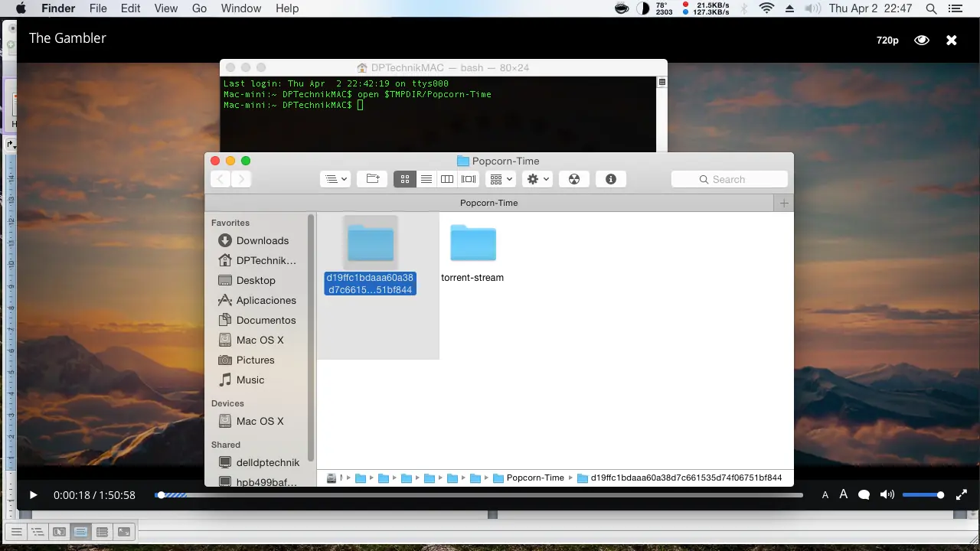This screenshot has width=980, height=551.
Task: Open the Go menu
Action: pyautogui.click(x=200, y=8)
